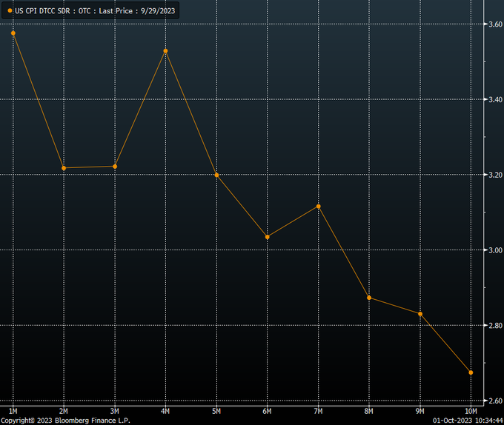Click the 8M data point on the curve
Viewport: 504px width, 425px height.
369,298
